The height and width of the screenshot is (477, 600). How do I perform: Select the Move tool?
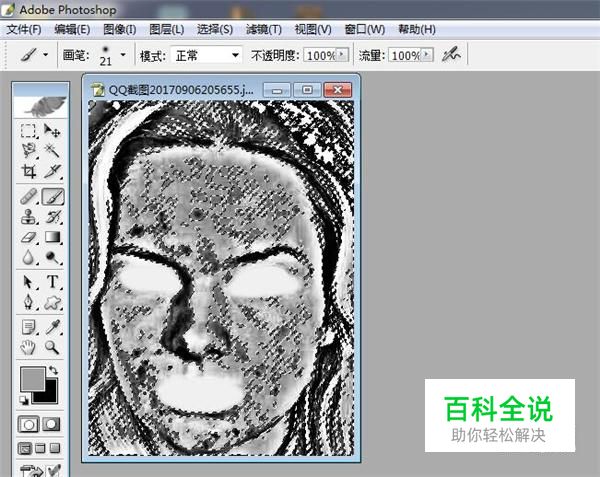52,131
